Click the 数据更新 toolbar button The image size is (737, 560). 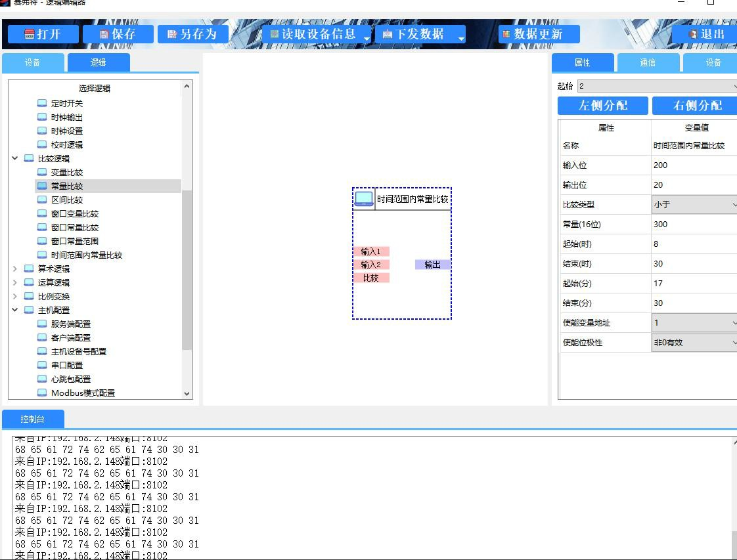(539, 34)
